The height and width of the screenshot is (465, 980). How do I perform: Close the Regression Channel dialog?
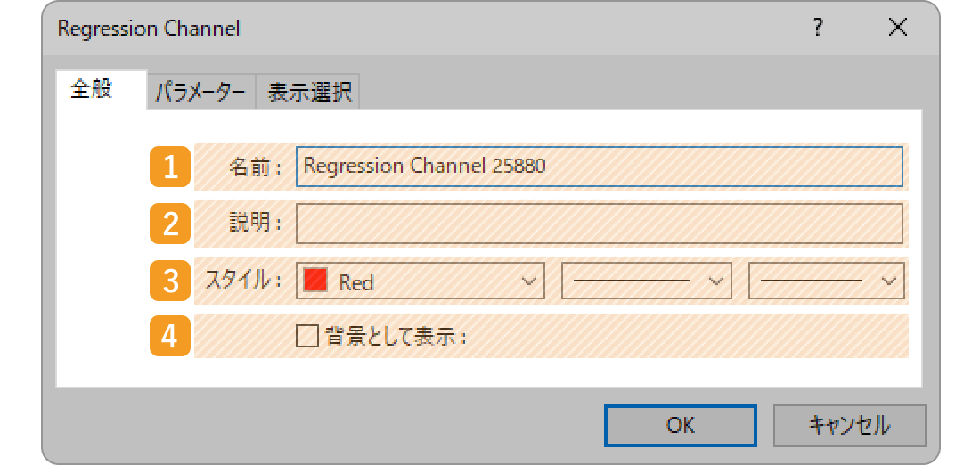pos(898,29)
